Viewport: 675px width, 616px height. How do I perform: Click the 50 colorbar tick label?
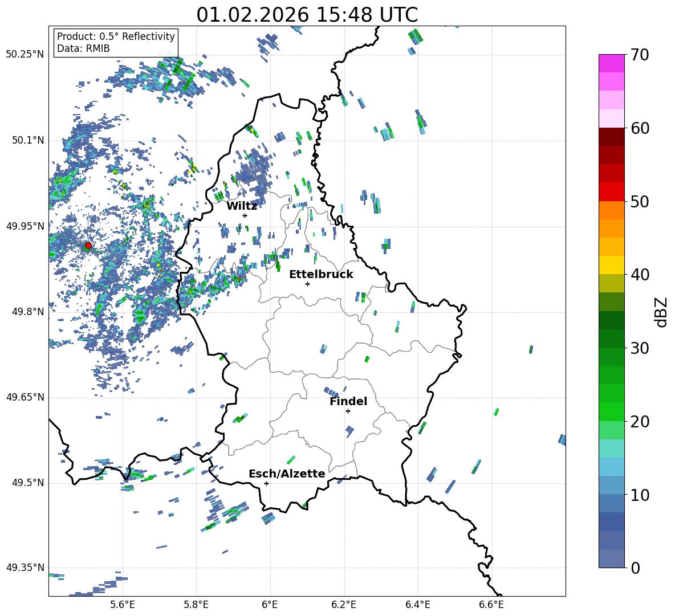(x=639, y=202)
